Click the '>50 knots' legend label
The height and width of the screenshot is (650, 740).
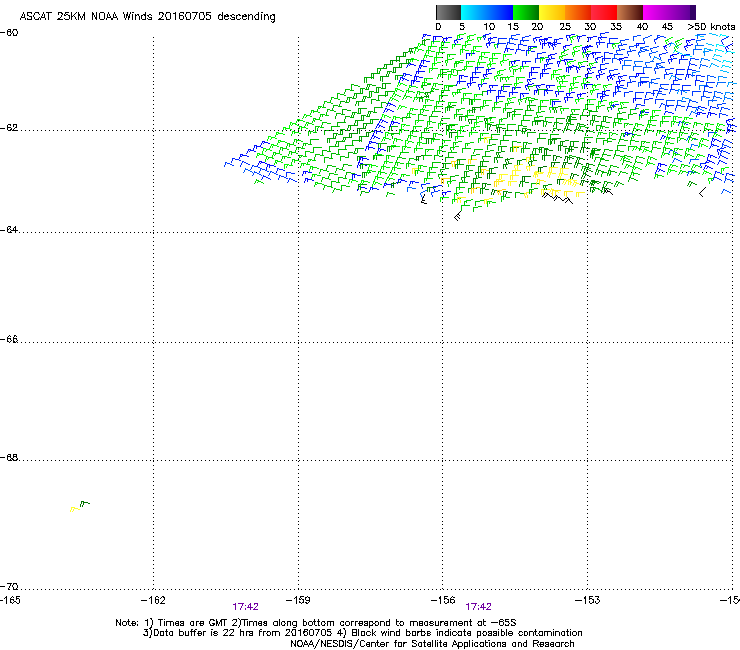pos(711,27)
